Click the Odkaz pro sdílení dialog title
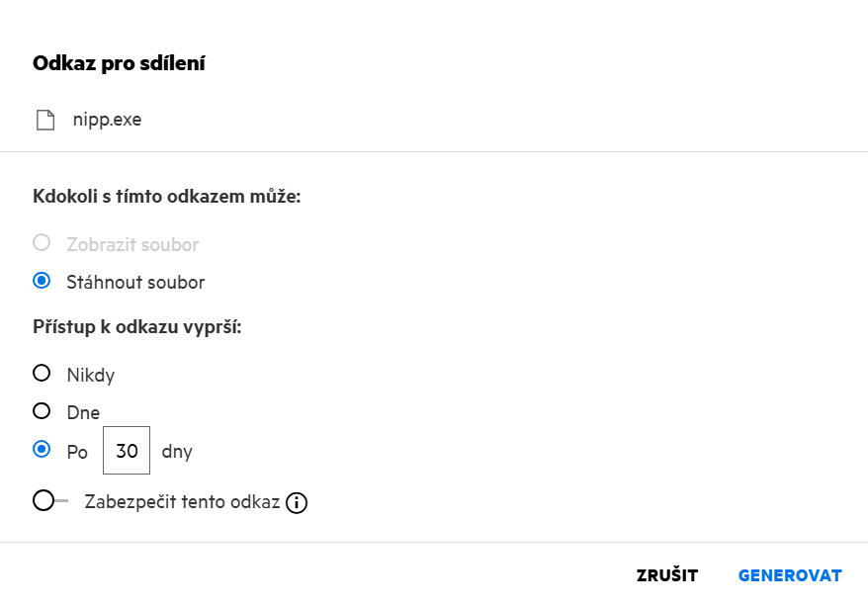868x608 pixels. point(119,63)
